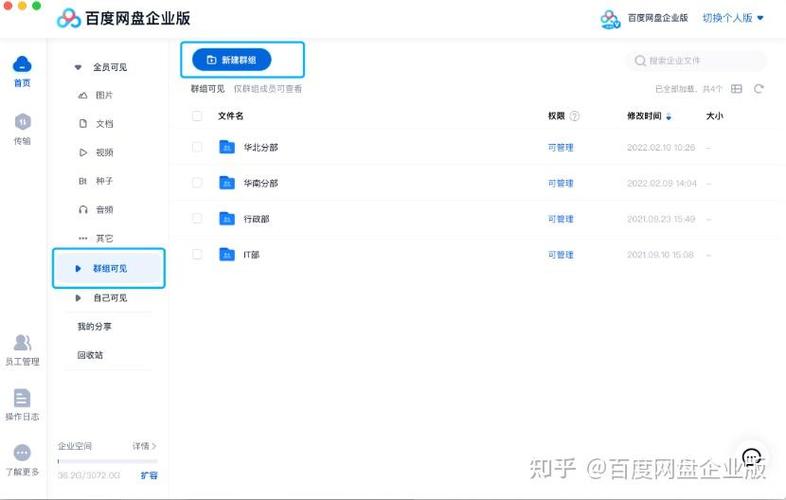Viewport: 786px width, 500px height.
Task: Click the IT部 folder icon
Action: [x=227, y=254]
